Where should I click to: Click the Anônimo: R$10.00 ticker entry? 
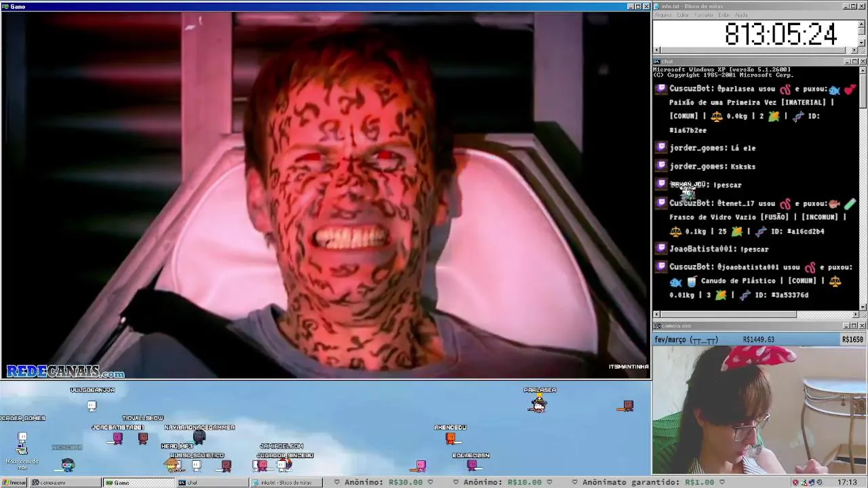click(503, 483)
